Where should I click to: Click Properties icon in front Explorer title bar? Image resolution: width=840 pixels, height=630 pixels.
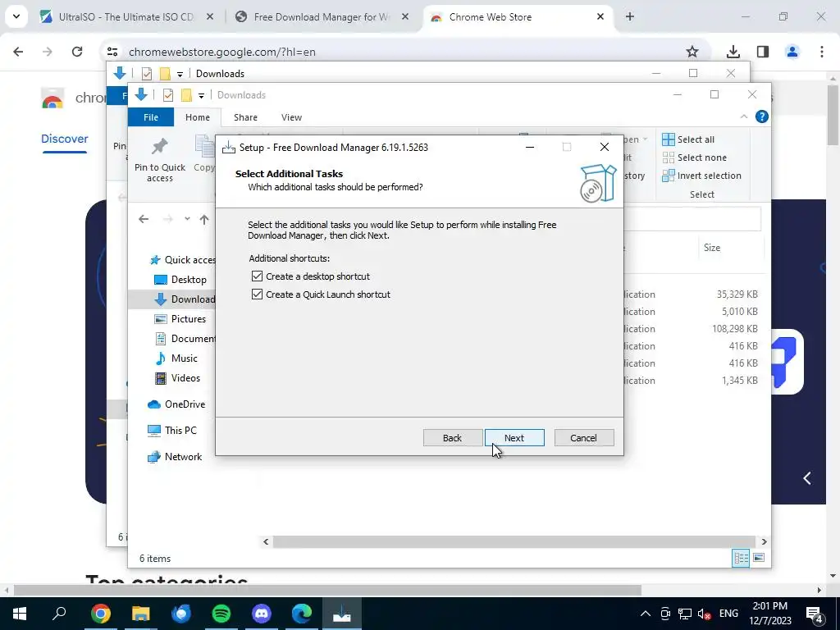tap(168, 95)
